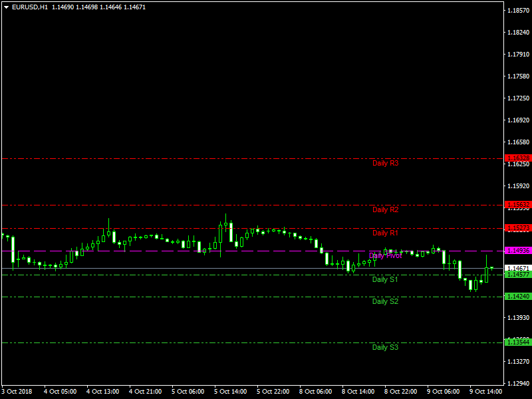Click the chart menu triangle beside EURUSD,H1
532x399 pixels.
[x=6, y=7]
